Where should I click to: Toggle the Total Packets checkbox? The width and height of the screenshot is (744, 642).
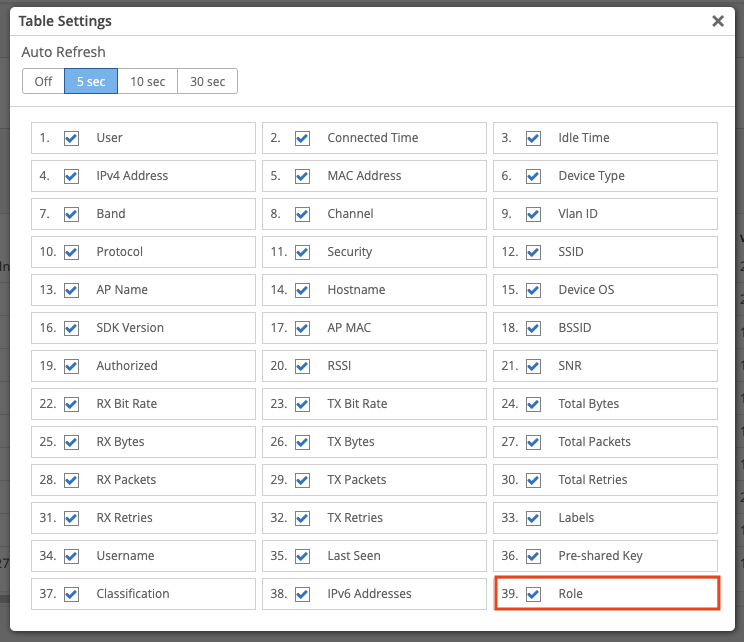click(534, 442)
